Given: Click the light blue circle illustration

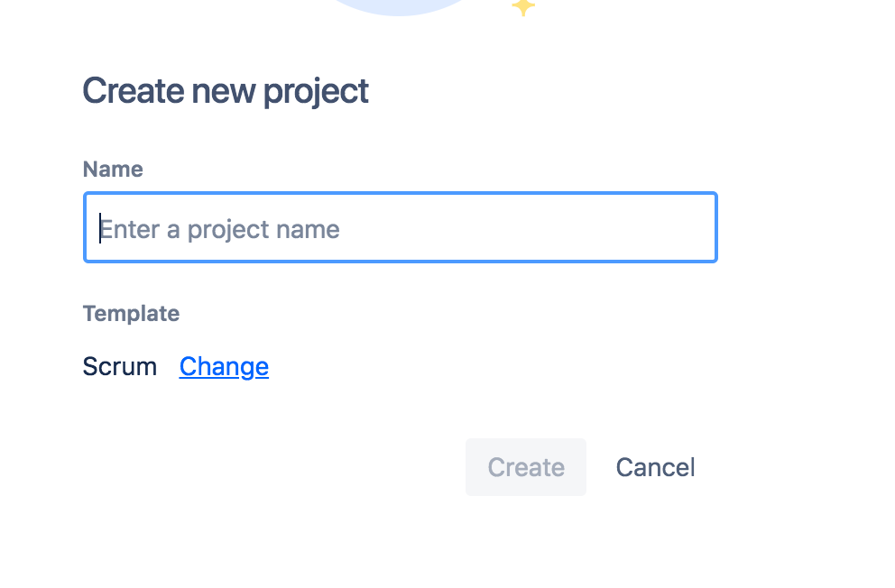Looking at the screenshot, I should (x=397, y=5).
